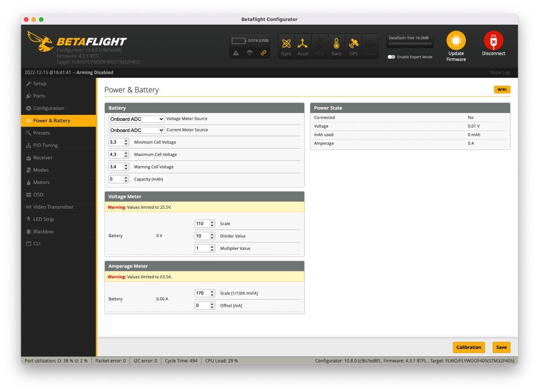Open the Video Transmitter tab

[x=58, y=207]
